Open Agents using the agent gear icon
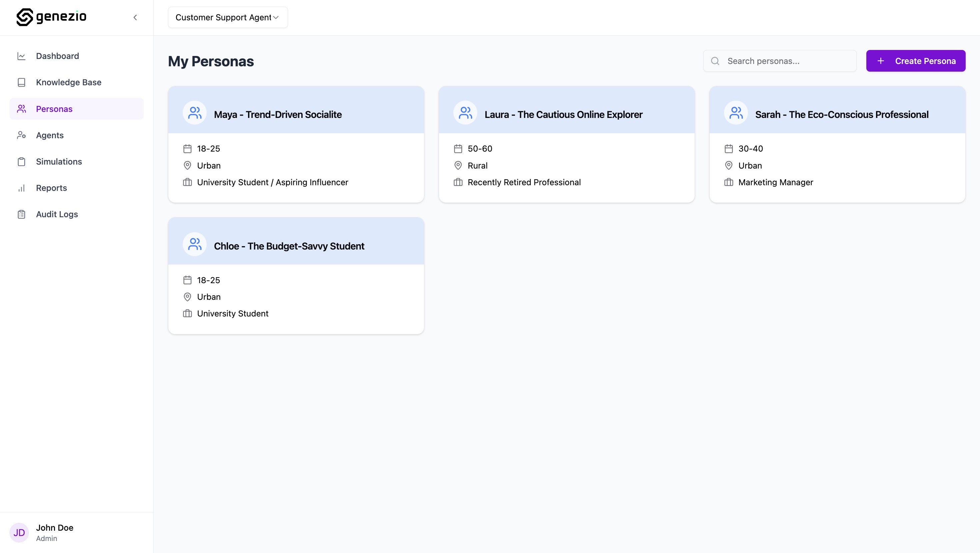The image size is (980, 553). point(21,135)
